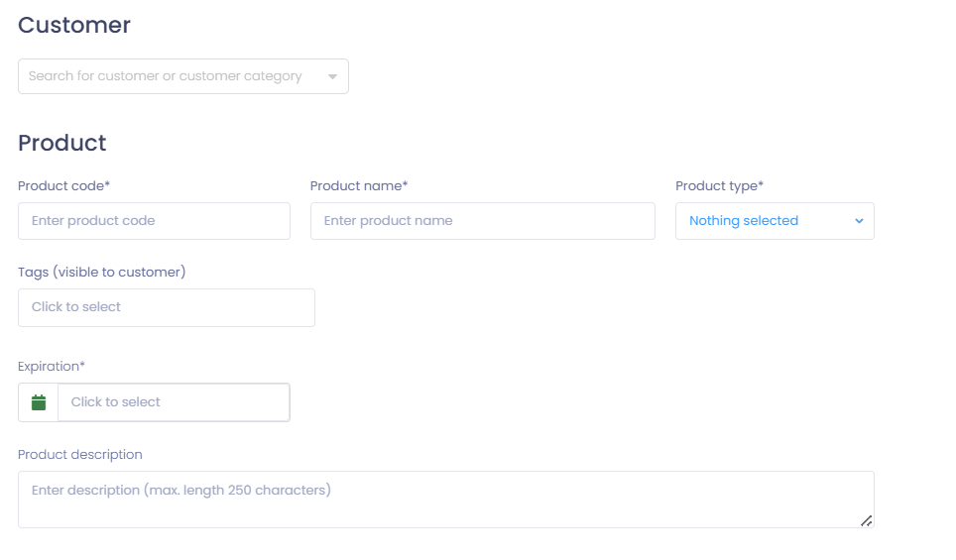956x560 pixels.
Task: Click the 'Product description' label
Action: tap(80, 455)
